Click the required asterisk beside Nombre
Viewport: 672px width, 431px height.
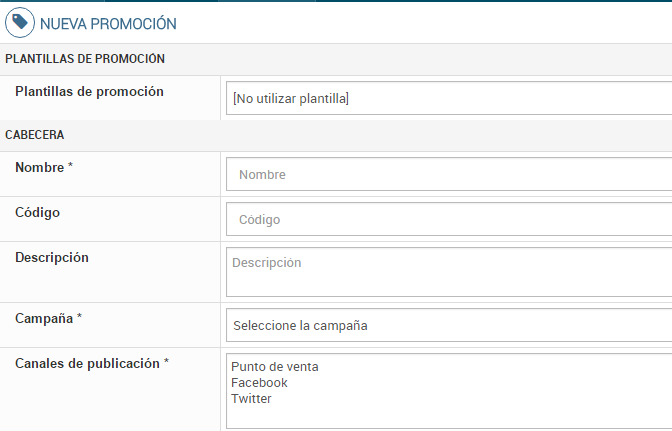pos(71,167)
